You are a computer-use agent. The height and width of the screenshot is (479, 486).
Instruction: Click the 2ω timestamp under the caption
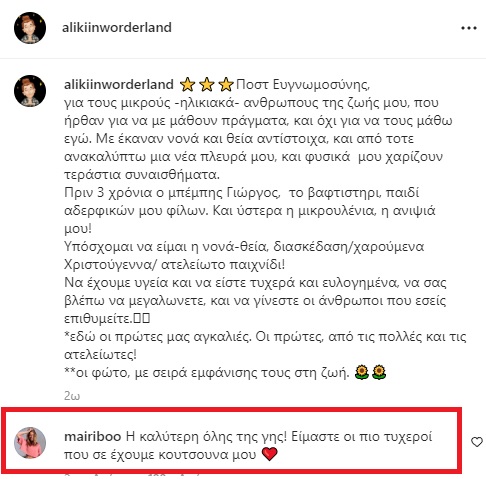pyautogui.click(x=72, y=396)
